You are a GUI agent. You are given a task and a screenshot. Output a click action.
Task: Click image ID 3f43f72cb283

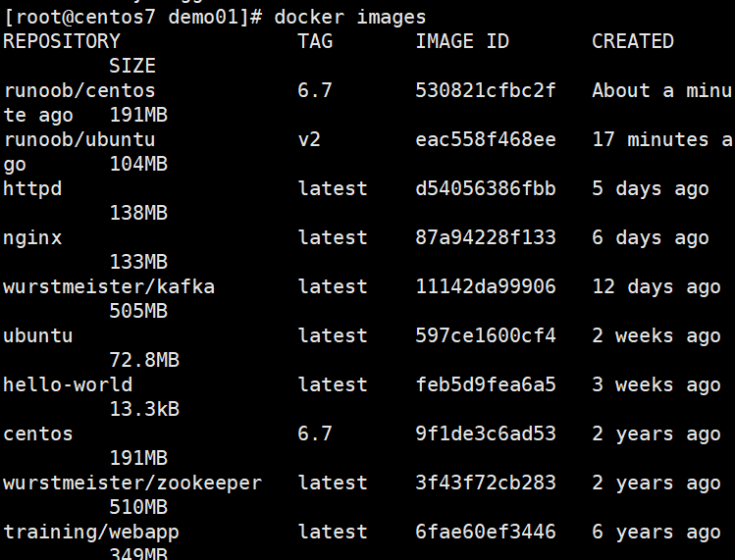pyautogui.click(x=486, y=484)
